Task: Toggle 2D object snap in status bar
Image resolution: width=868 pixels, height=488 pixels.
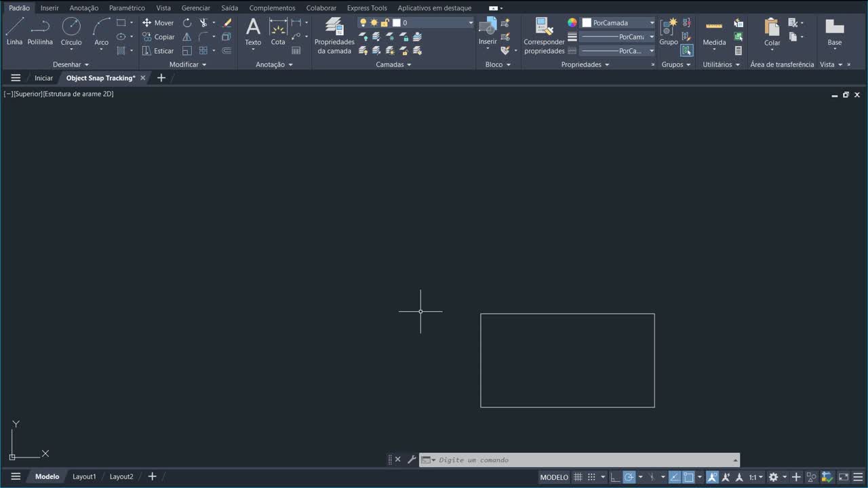Action: coord(688,477)
